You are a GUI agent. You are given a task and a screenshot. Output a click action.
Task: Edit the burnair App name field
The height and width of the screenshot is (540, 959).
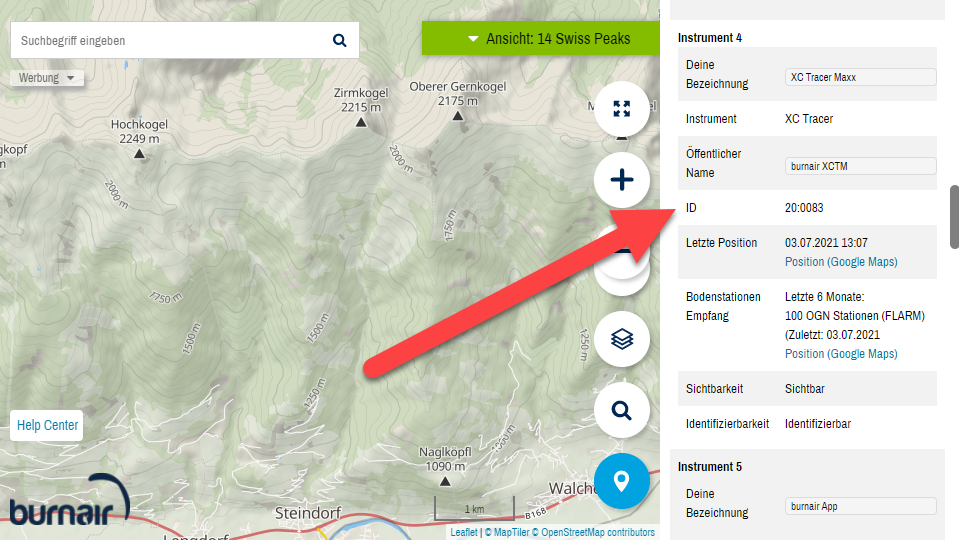click(x=861, y=506)
